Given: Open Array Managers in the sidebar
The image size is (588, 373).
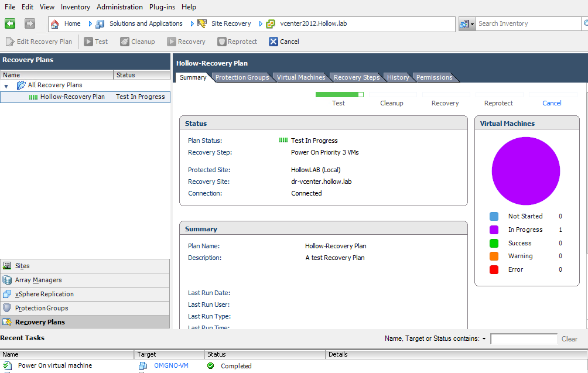Looking at the screenshot, I should point(38,280).
